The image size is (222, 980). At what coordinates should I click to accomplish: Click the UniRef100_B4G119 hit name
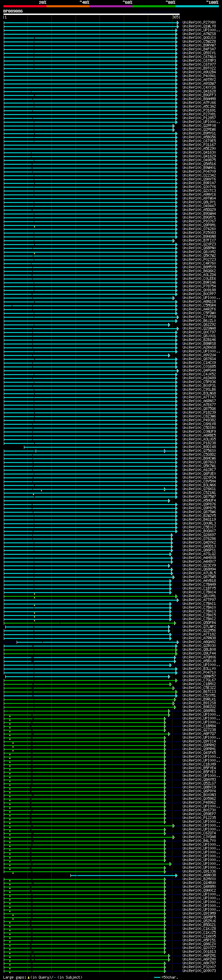[x=199, y=520]
